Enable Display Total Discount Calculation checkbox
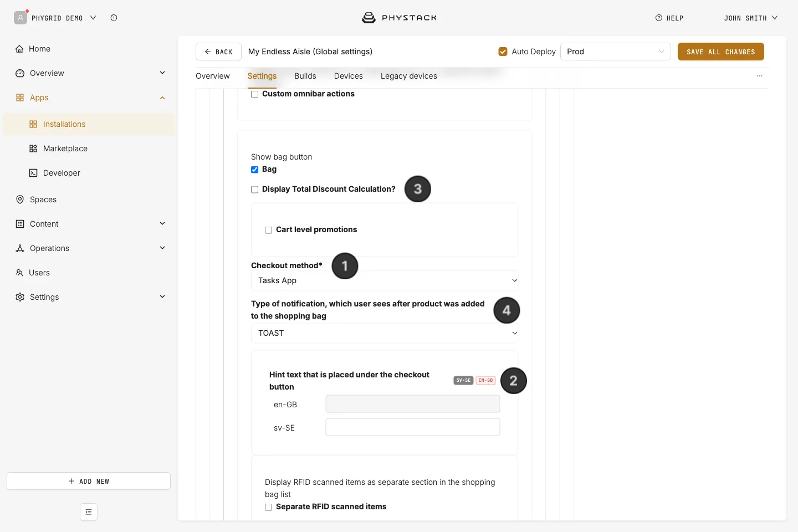Viewport: 798px width, 532px height. [255, 190]
